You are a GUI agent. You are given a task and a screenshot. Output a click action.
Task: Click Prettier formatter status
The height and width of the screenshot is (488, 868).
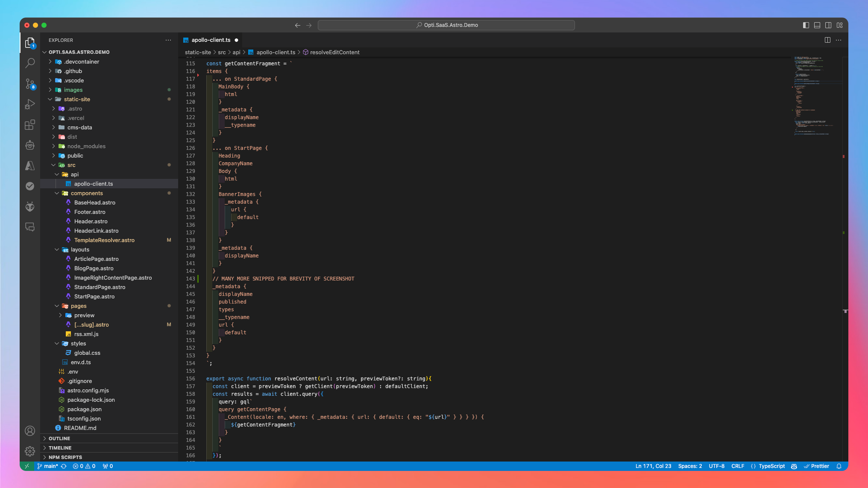tap(816, 466)
